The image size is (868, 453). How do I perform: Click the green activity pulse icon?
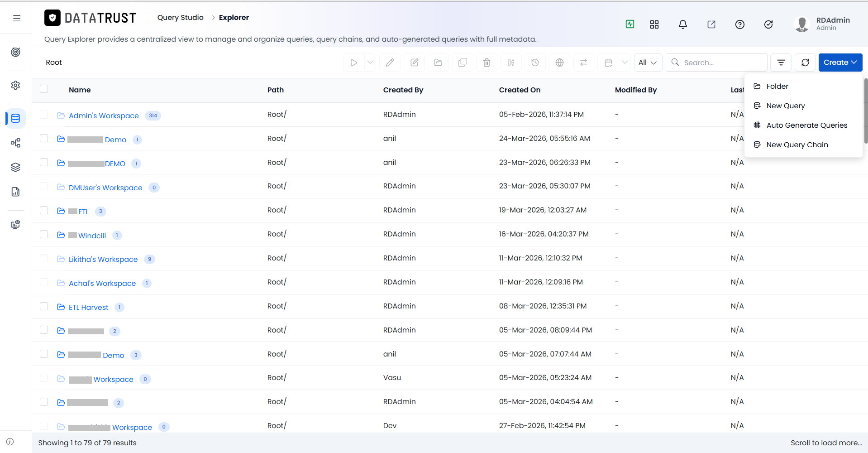click(630, 24)
